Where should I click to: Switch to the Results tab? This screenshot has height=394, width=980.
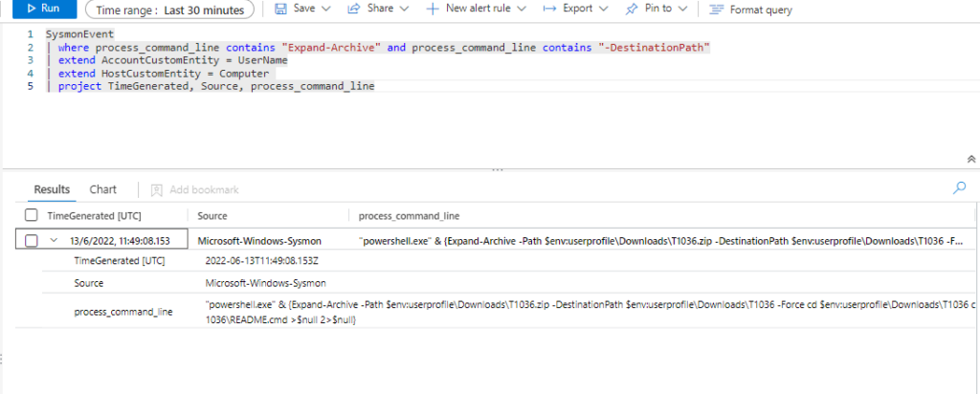click(52, 189)
